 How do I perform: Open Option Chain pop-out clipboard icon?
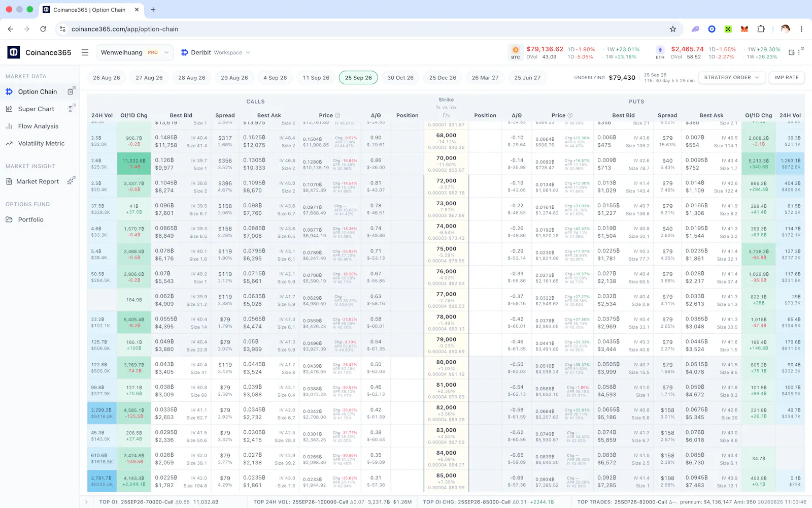pos(71,91)
